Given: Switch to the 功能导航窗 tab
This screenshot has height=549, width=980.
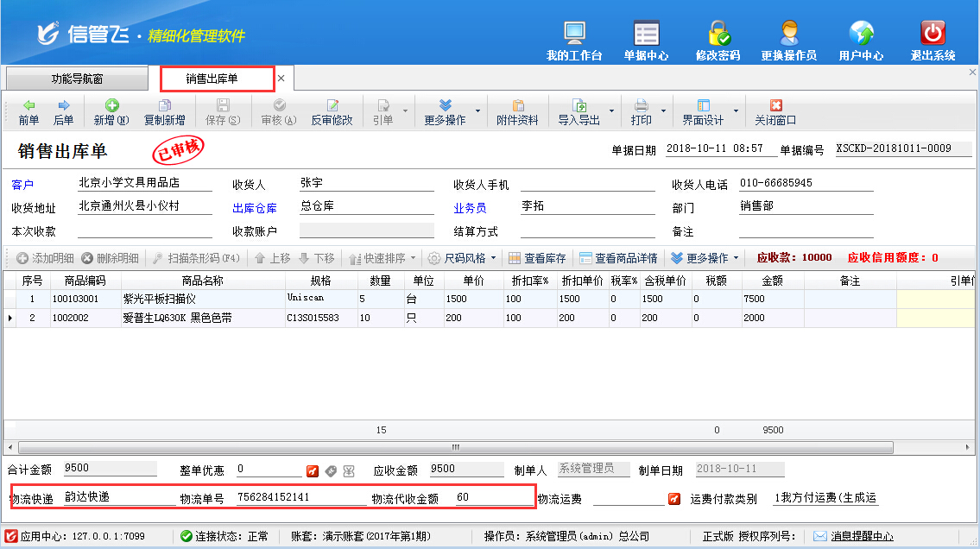Looking at the screenshot, I should pyautogui.click(x=77, y=79).
